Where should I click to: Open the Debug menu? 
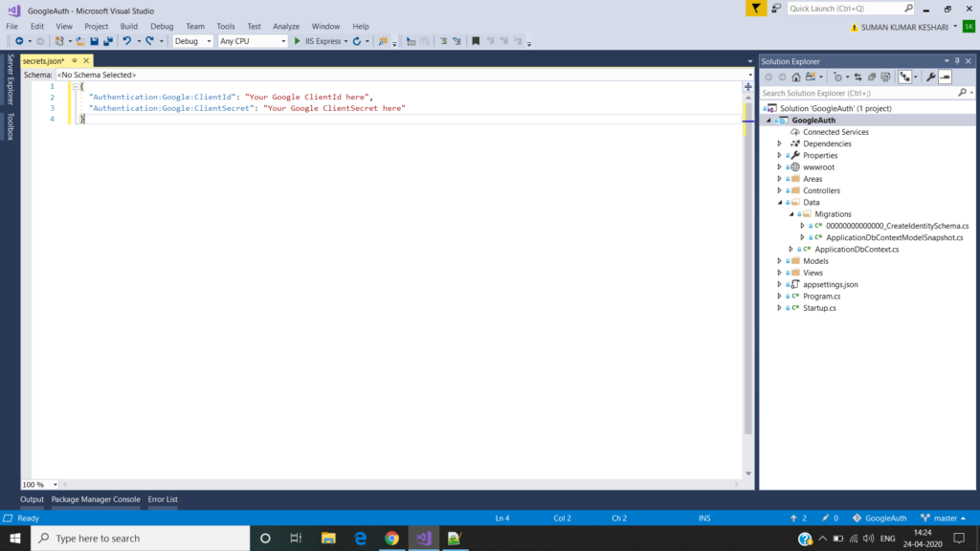coord(162,26)
